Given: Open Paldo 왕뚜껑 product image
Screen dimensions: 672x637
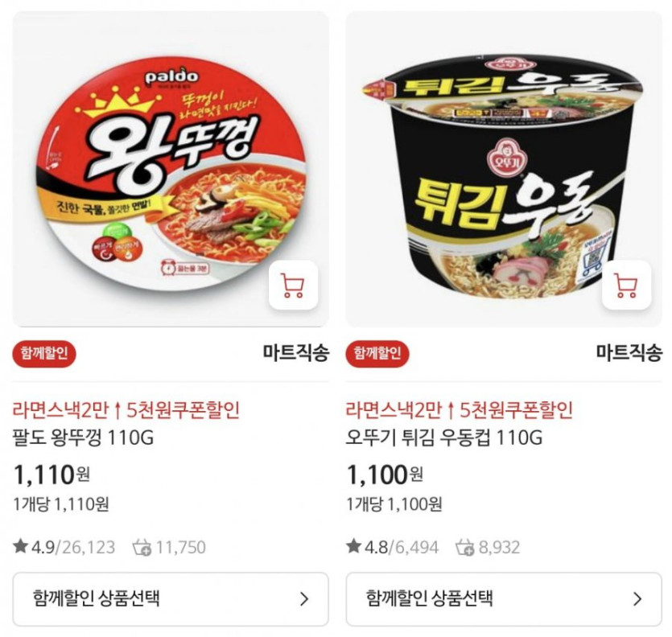Looking at the screenshot, I should click(x=171, y=169).
